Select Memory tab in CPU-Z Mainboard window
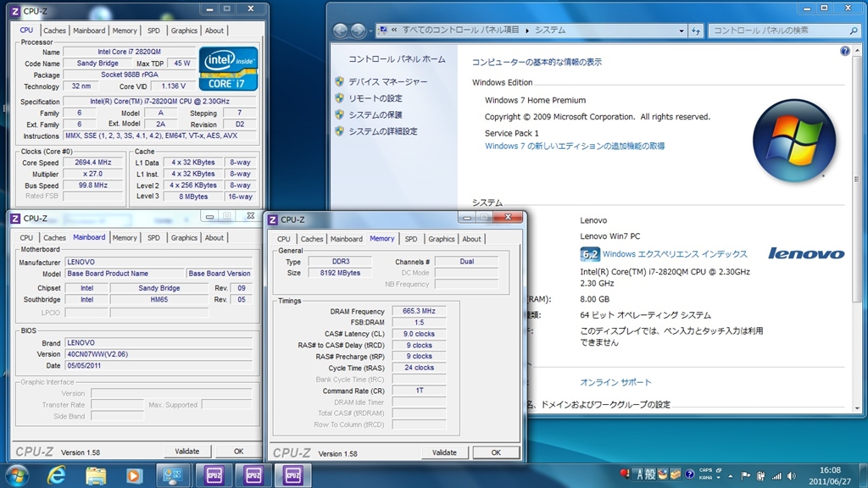This screenshot has width=868, height=488. tap(125, 238)
